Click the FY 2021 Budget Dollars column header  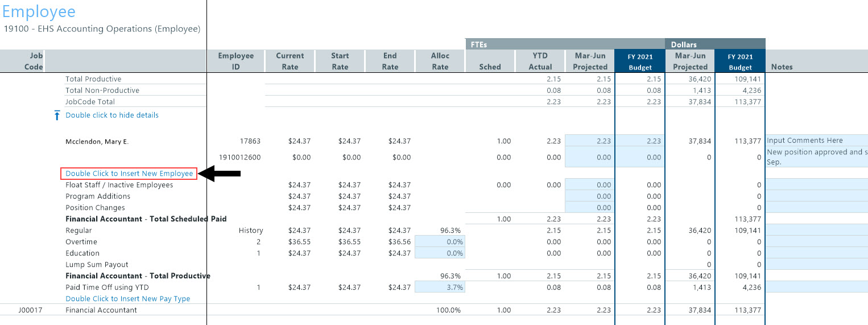[x=739, y=61]
